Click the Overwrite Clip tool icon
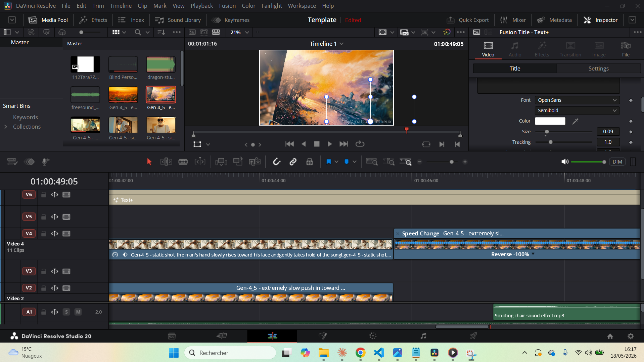This screenshot has height=362, width=644. tap(238, 162)
